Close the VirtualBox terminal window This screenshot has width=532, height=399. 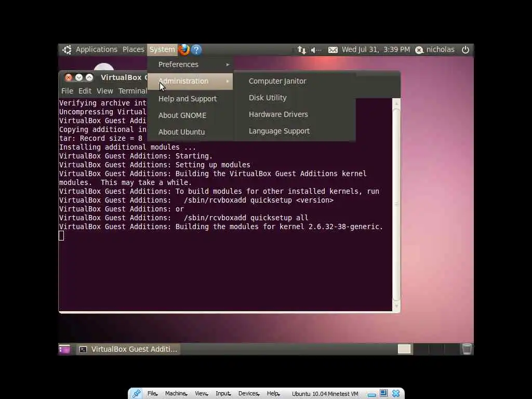click(x=69, y=77)
